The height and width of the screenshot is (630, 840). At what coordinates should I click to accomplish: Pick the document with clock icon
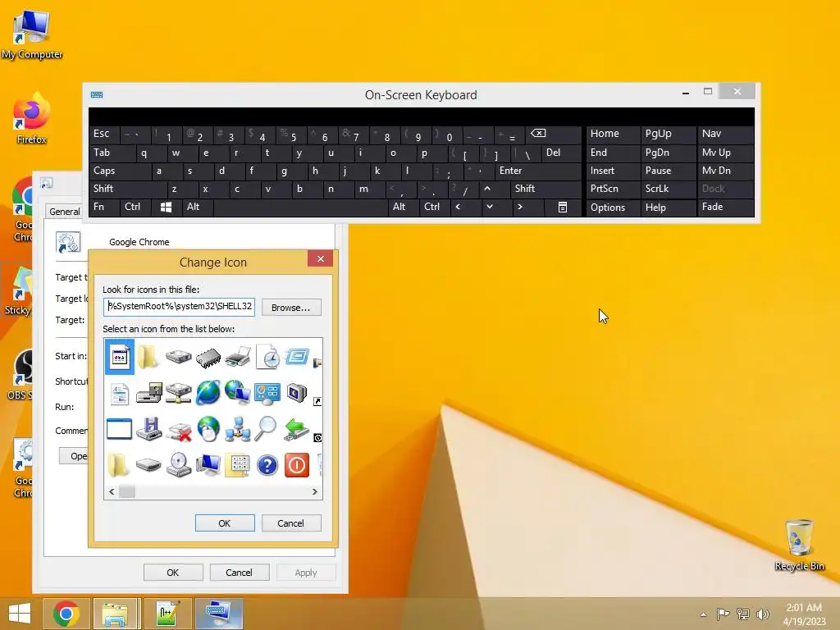pyautogui.click(x=267, y=357)
